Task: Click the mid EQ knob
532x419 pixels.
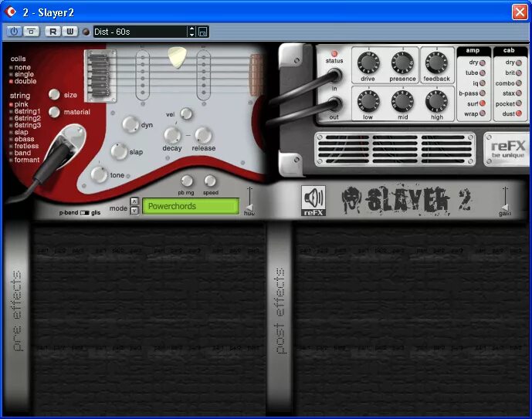Action: 402,101
